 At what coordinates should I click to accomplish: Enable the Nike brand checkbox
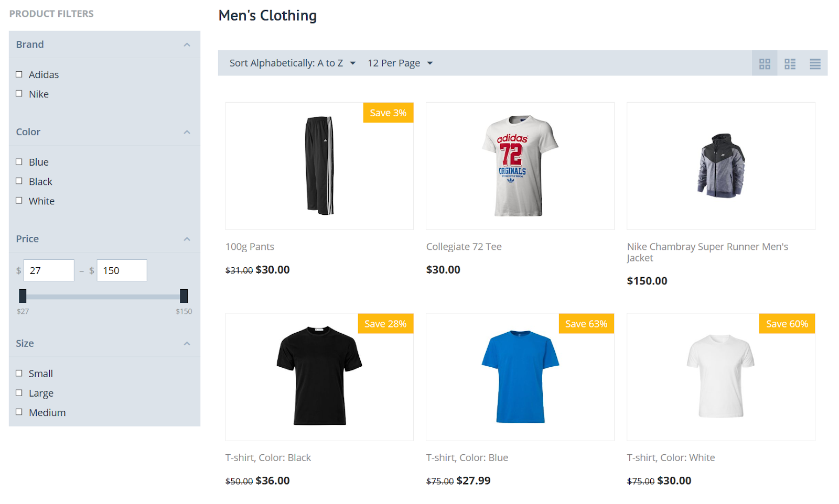tap(19, 94)
